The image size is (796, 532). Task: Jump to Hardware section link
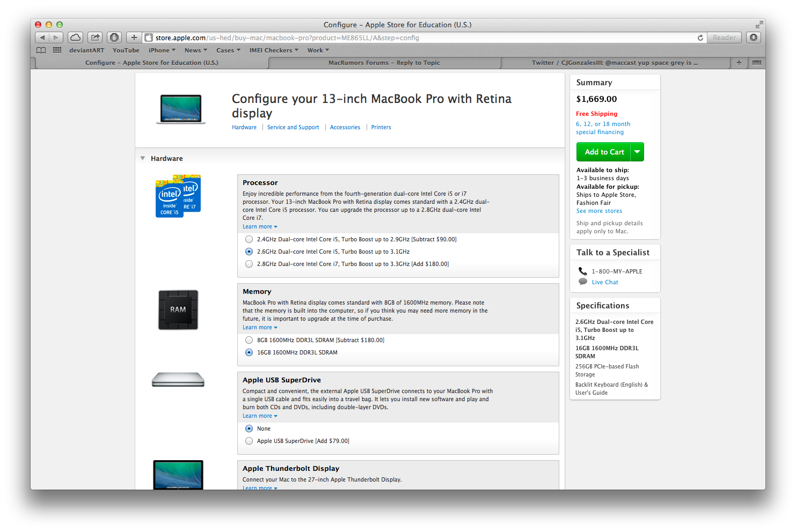click(x=244, y=128)
